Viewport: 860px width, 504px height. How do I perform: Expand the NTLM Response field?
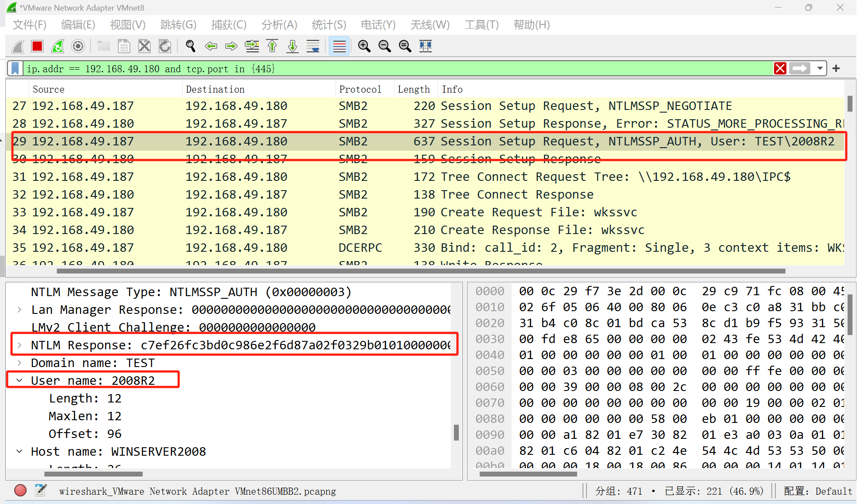20,345
